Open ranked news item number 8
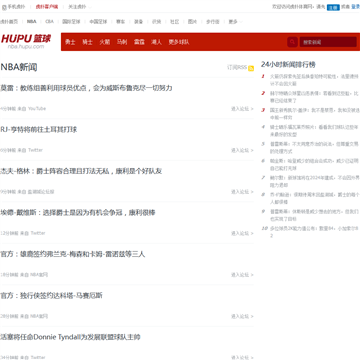 (x=314, y=198)
